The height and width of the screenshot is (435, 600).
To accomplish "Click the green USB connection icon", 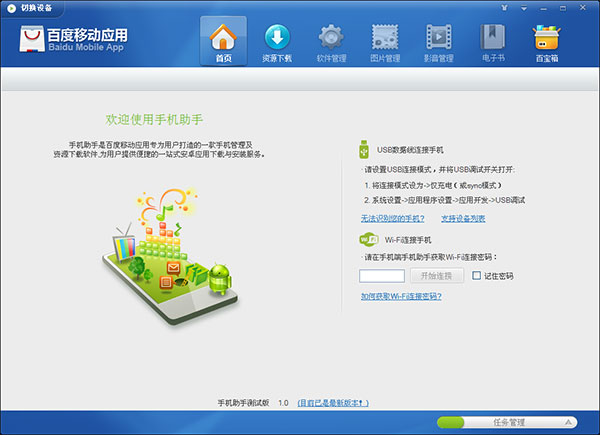I will [x=364, y=150].
